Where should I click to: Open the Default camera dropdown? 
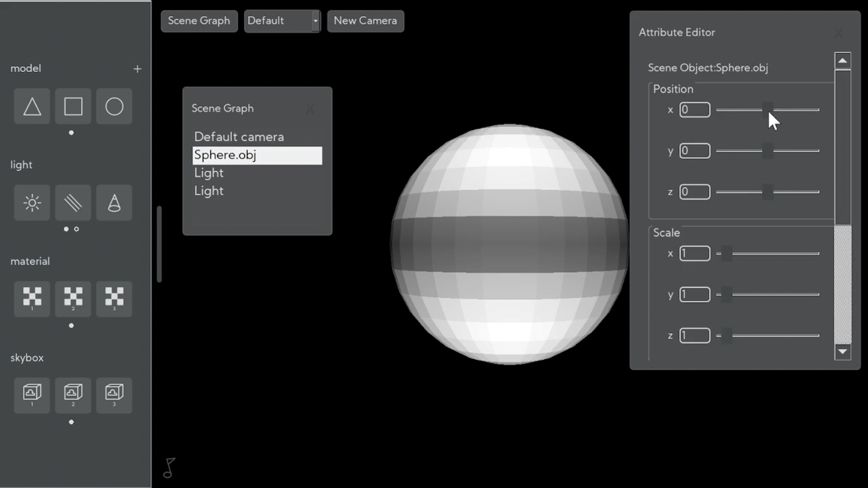coord(282,21)
